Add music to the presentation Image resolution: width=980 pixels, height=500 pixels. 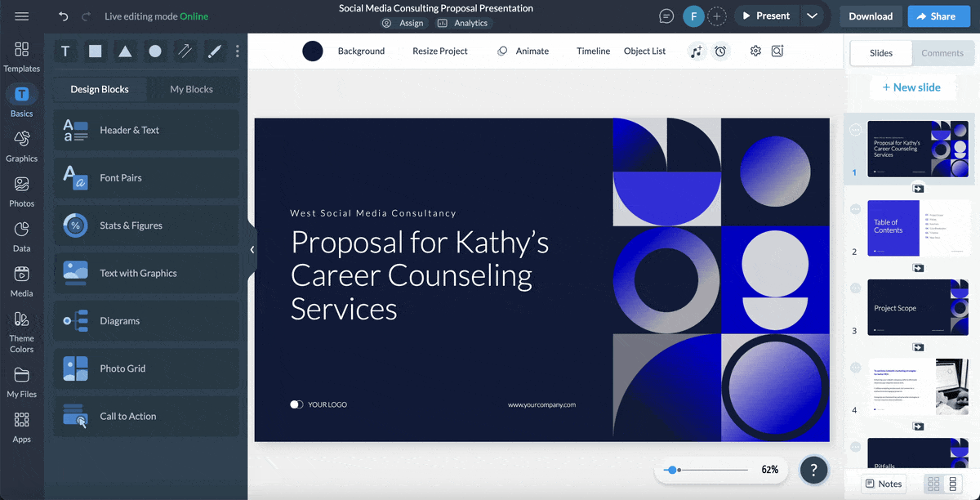[x=697, y=51]
